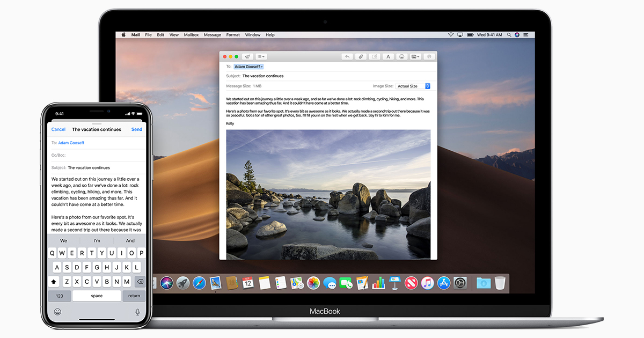Launch Safari from the Dock
This screenshot has width=644, height=338.
point(199,283)
